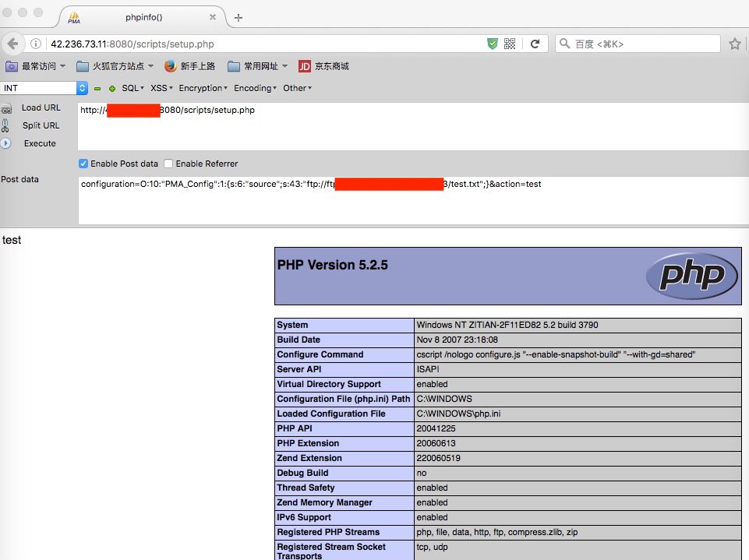Viewport: 749px width, 560px height.
Task: Open site info icon in address bar
Action: pyautogui.click(x=36, y=44)
